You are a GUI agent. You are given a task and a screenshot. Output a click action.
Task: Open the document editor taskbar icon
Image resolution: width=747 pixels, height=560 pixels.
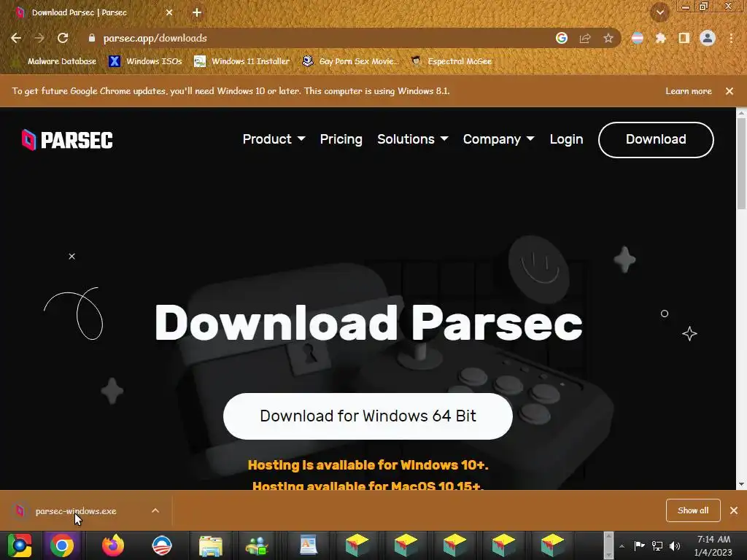[x=309, y=545]
